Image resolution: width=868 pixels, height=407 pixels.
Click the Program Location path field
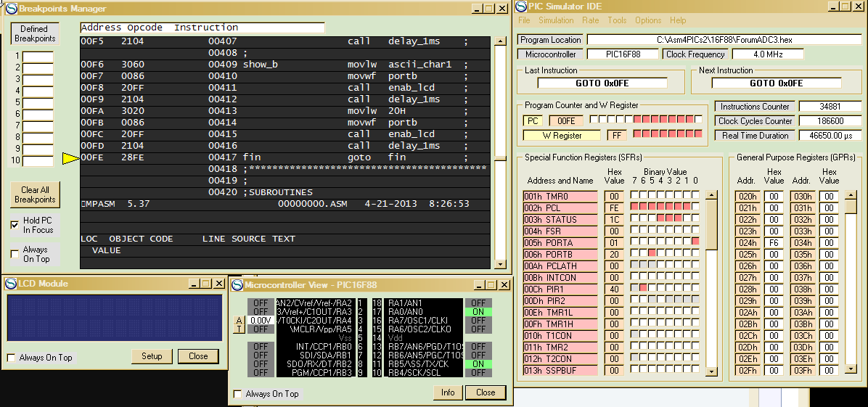pos(724,40)
